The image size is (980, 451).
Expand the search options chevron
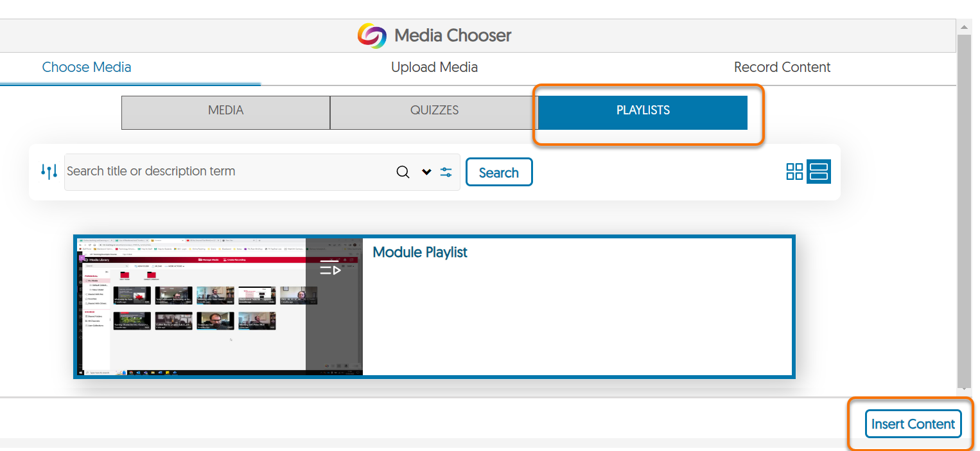[426, 172]
